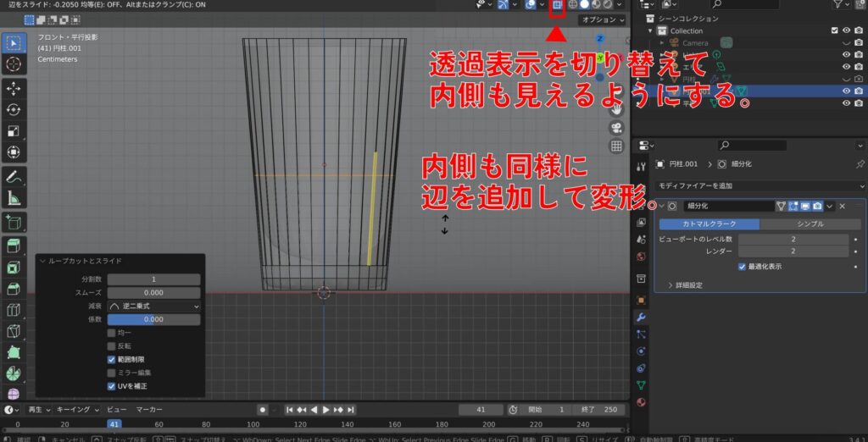The image size is (868, 442).
Task: Select the Move tool in toolbar
Action: click(x=14, y=88)
